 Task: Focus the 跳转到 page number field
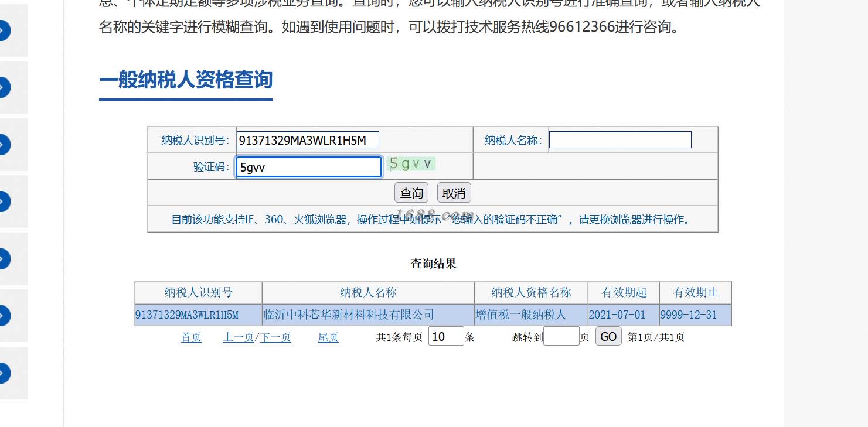(x=561, y=336)
